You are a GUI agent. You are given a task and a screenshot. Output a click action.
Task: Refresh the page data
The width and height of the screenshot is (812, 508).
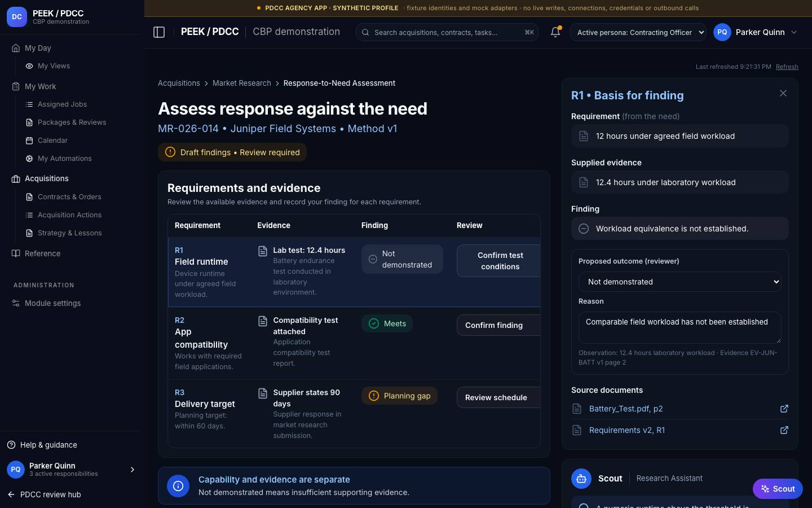[787, 67]
